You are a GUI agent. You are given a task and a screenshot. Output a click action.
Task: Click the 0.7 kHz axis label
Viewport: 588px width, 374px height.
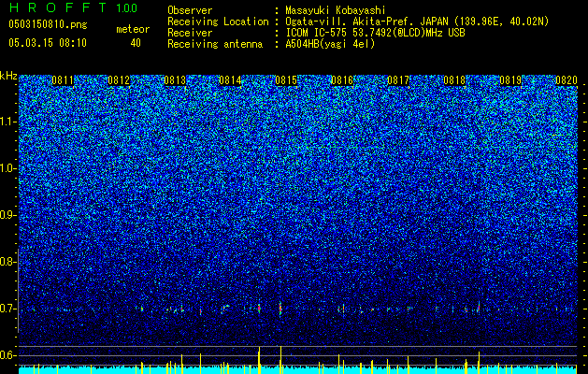(x=7, y=309)
